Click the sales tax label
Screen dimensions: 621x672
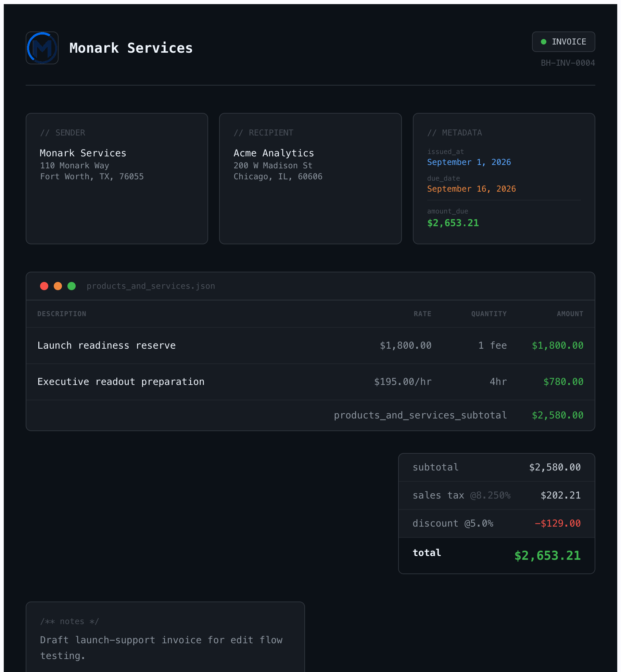pyautogui.click(x=438, y=495)
